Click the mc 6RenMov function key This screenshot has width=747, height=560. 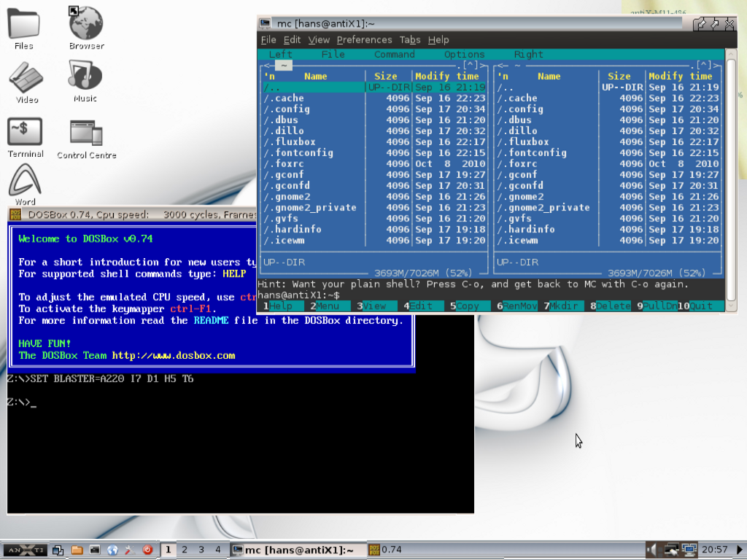(517, 306)
